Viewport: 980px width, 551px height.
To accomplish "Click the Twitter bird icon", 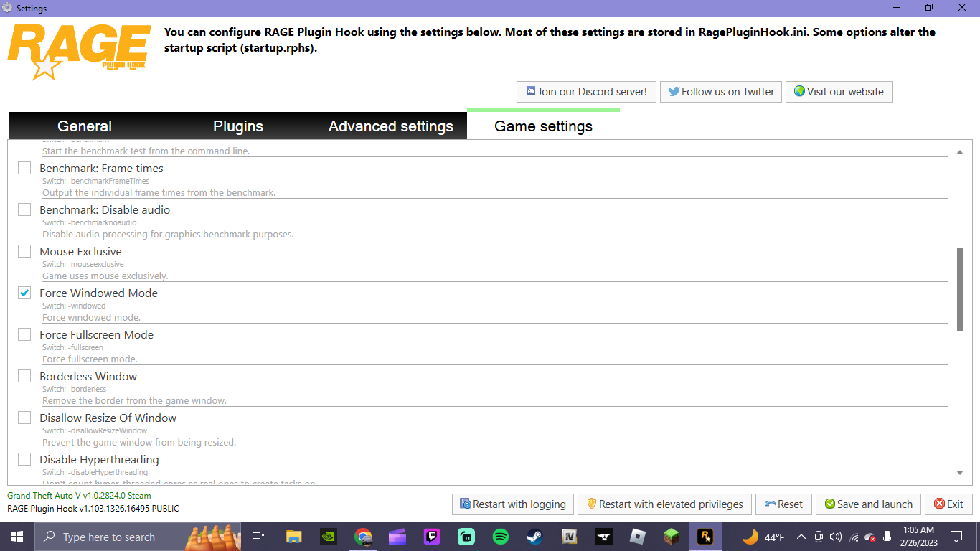I will [x=674, y=92].
